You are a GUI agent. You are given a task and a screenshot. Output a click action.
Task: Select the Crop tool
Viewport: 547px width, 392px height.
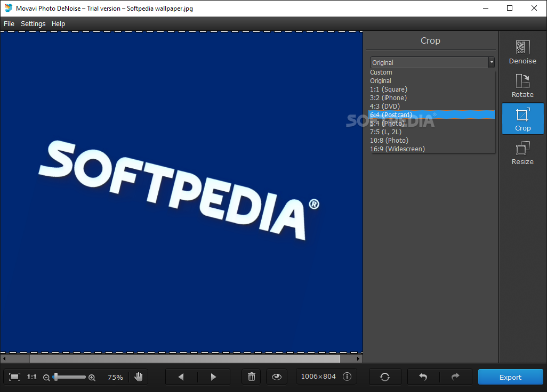[522, 119]
